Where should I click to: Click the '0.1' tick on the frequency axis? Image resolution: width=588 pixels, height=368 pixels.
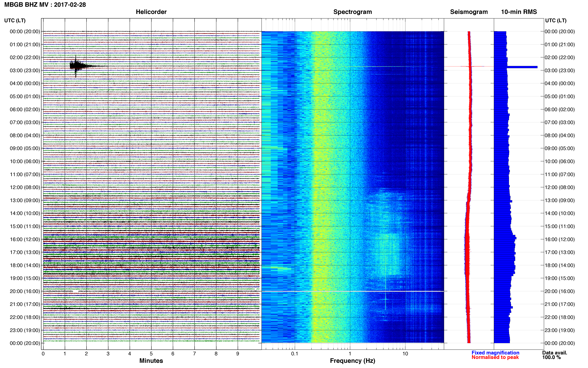pos(295,354)
